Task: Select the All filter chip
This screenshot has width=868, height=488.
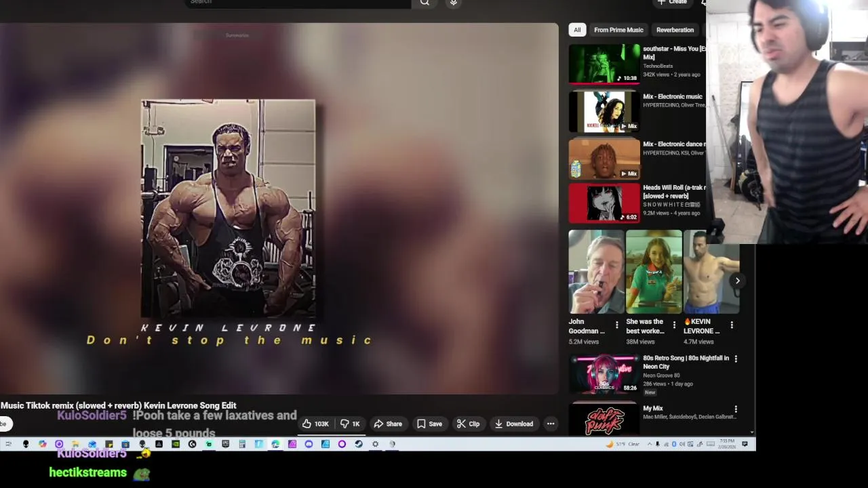Action: [577, 30]
